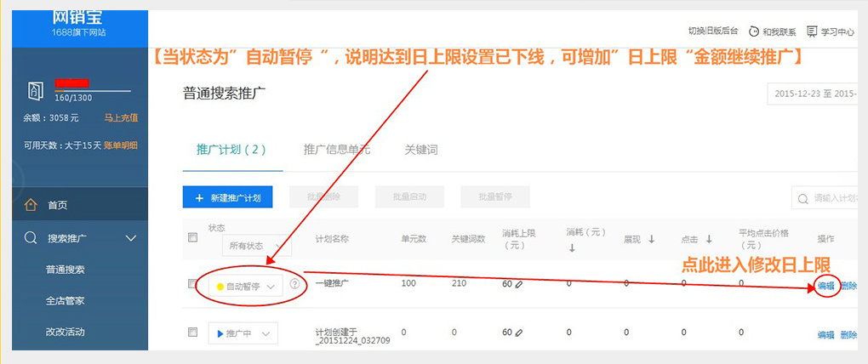Tick the select-all checkbox in table header
868x364 pixels.
pyautogui.click(x=192, y=238)
